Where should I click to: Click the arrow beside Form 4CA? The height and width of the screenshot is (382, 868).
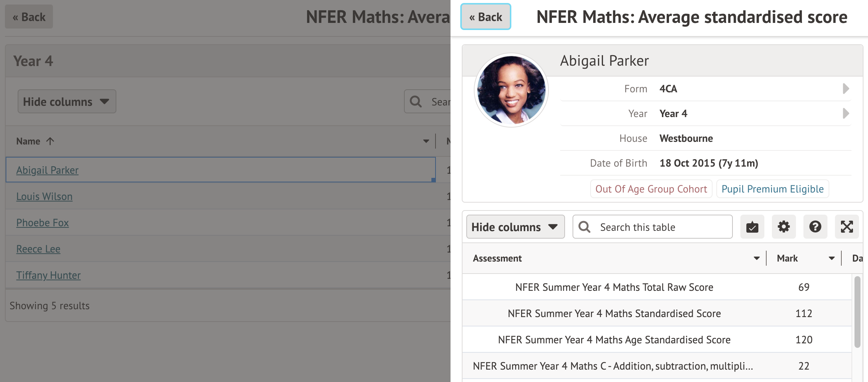[x=845, y=89]
